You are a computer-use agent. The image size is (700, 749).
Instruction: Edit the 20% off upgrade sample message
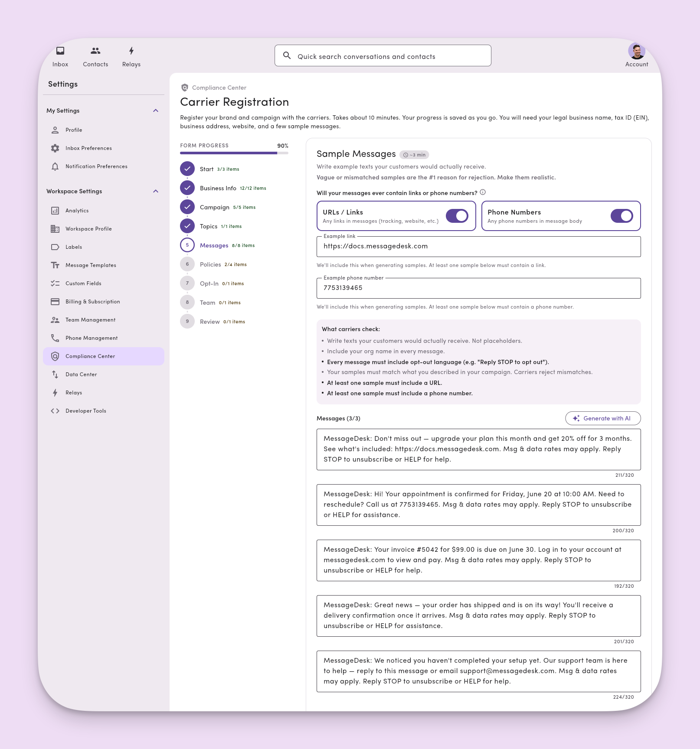pos(479,449)
